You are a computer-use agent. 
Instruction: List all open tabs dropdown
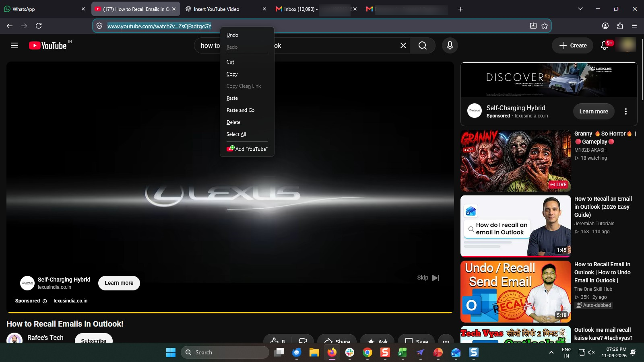[x=580, y=9]
